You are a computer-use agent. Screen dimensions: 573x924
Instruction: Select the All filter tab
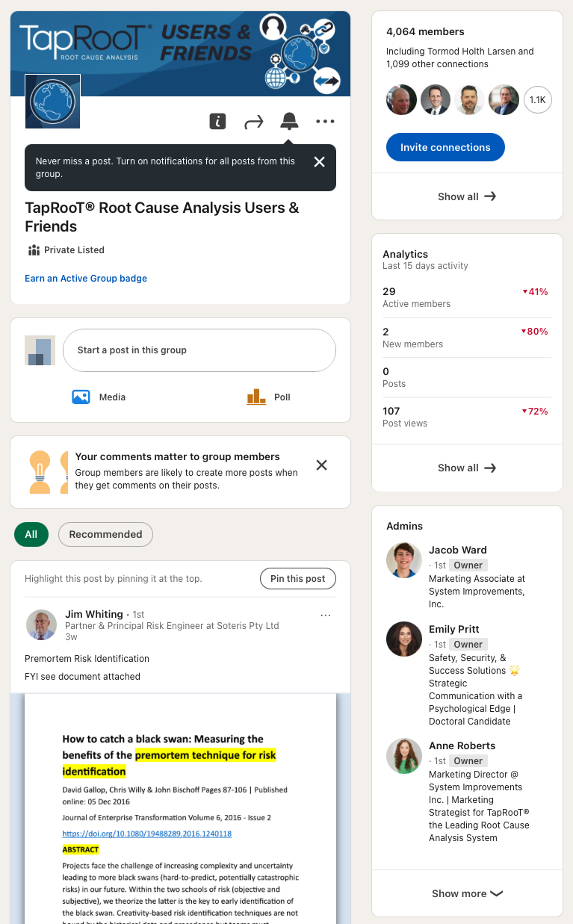31,534
